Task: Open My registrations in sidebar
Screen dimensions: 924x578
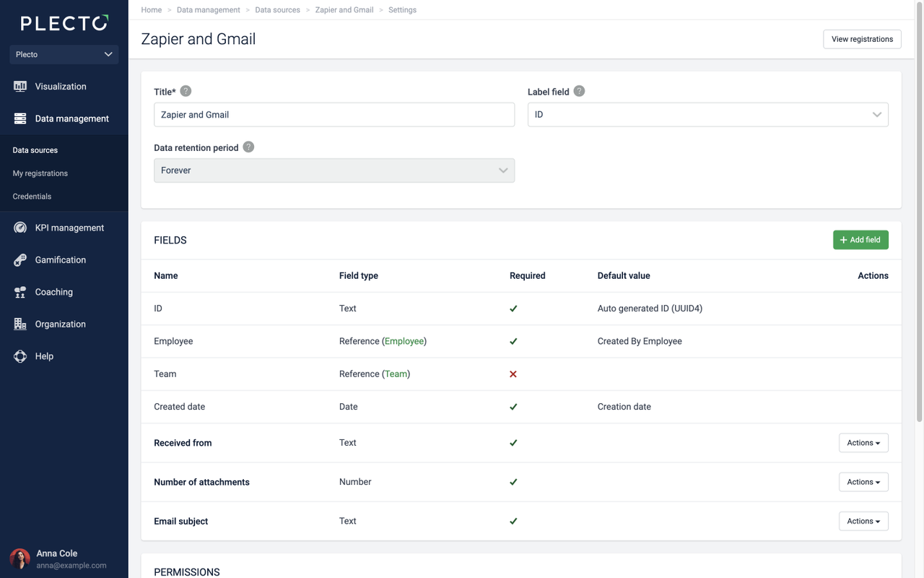Action: click(40, 173)
